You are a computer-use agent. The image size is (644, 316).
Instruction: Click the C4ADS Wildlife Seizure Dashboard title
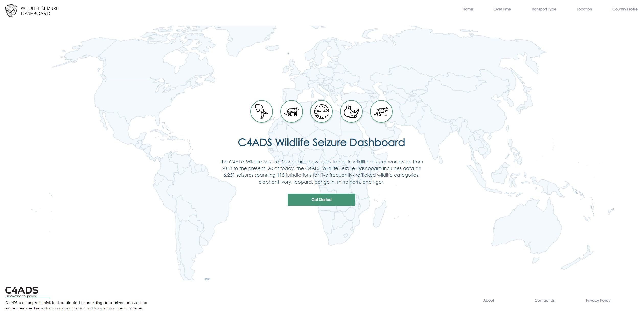(321, 143)
